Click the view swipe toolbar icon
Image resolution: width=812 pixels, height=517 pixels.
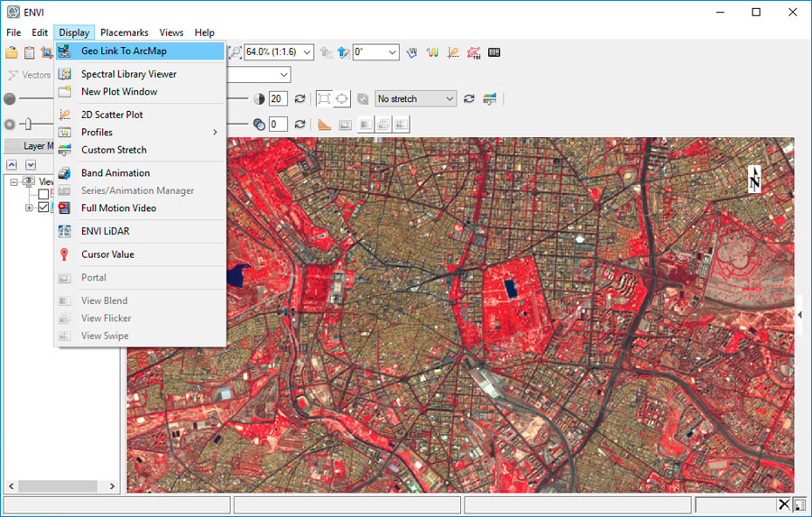(401, 125)
